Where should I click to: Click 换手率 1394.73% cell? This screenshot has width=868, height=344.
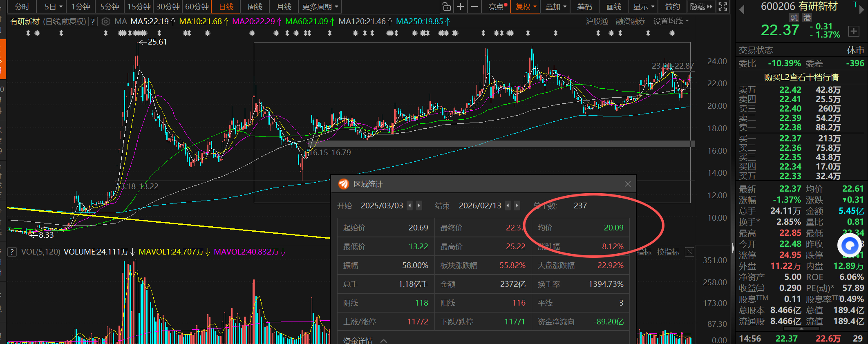tap(580, 284)
